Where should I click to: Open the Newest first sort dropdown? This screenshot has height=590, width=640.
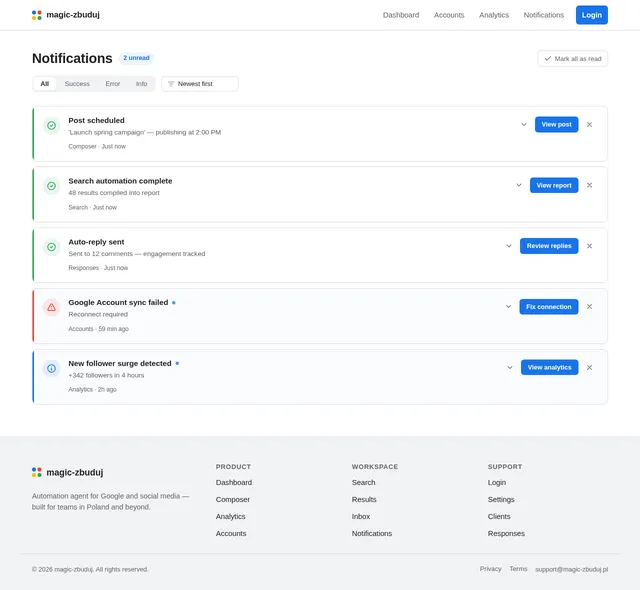pos(200,84)
